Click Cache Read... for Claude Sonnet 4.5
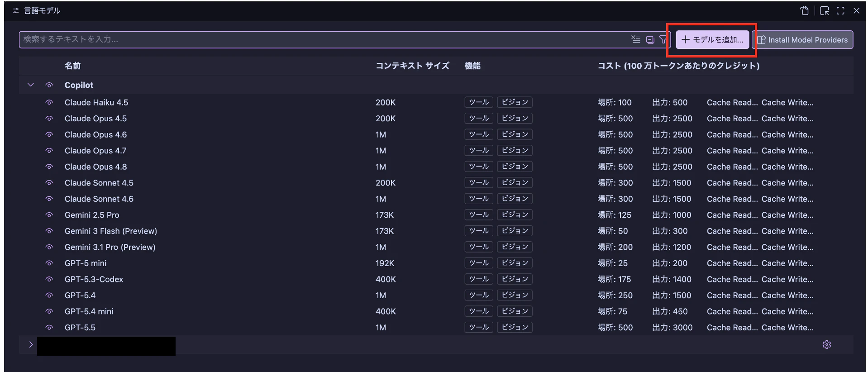The image size is (868, 372). (732, 183)
